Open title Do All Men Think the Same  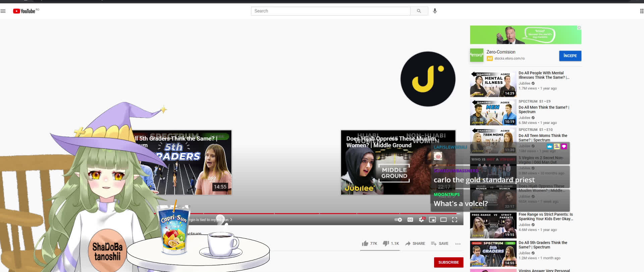point(544,109)
